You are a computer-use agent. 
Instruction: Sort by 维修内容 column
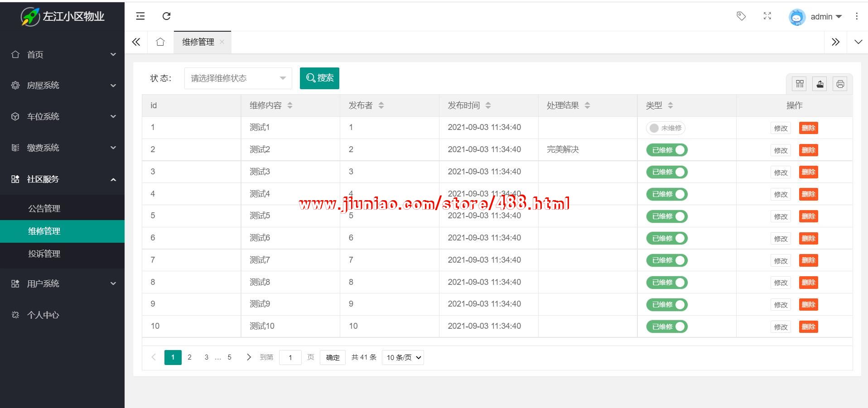290,106
